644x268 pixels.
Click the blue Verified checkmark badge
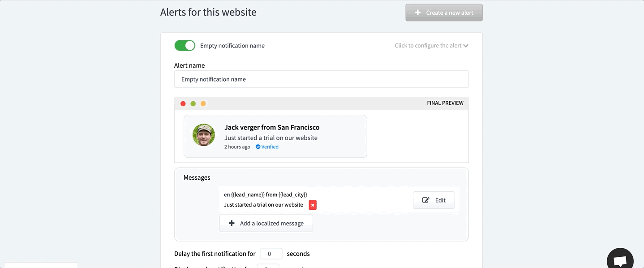click(x=258, y=147)
